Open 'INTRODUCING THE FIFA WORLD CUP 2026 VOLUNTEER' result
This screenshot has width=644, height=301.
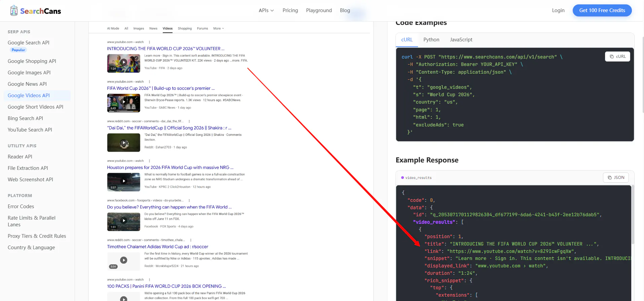click(x=166, y=49)
